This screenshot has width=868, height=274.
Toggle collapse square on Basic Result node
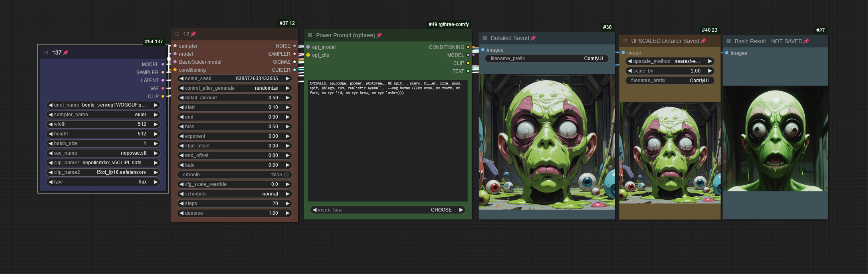(x=729, y=41)
